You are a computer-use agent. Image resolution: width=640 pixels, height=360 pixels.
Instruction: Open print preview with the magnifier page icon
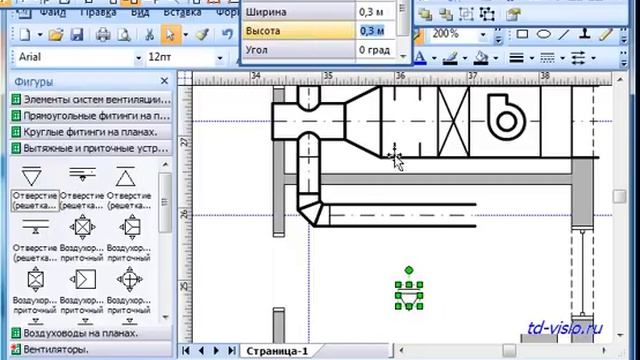(124, 35)
